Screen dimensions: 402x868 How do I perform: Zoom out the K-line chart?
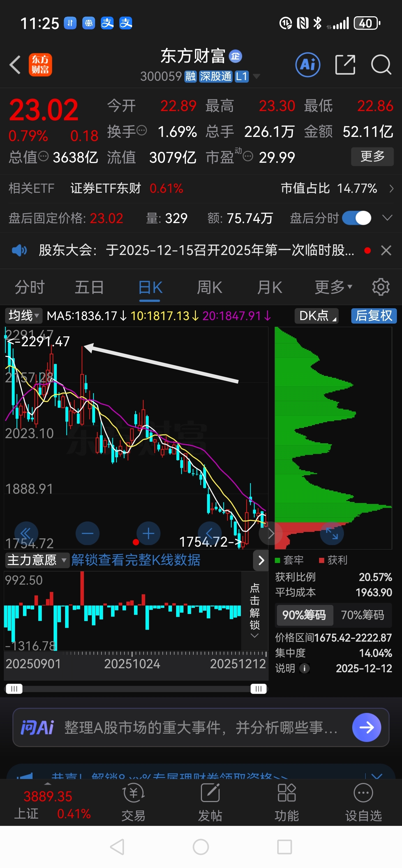[88, 533]
